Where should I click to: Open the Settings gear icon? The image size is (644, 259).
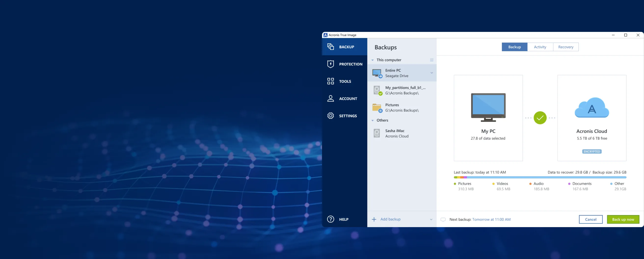[331, 116]
